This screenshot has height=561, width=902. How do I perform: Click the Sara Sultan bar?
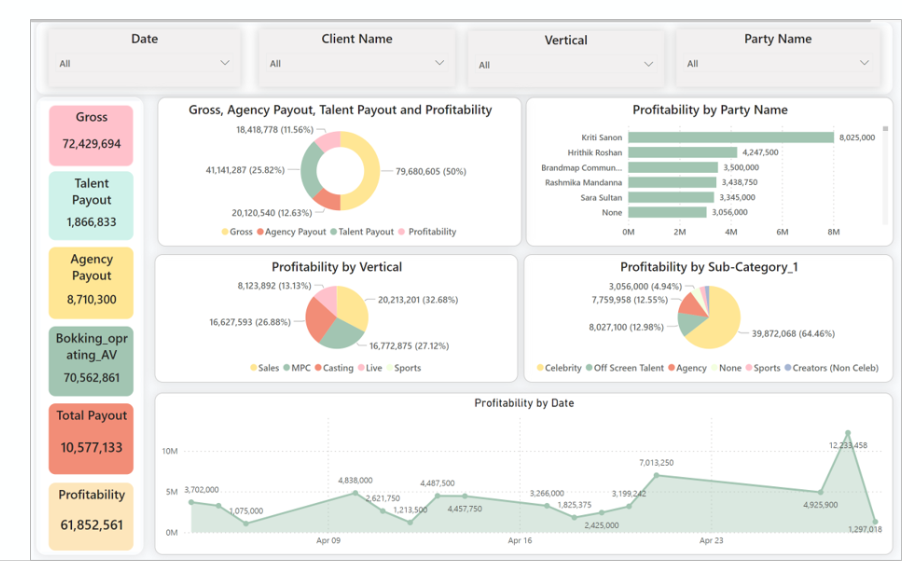point(670,197)
